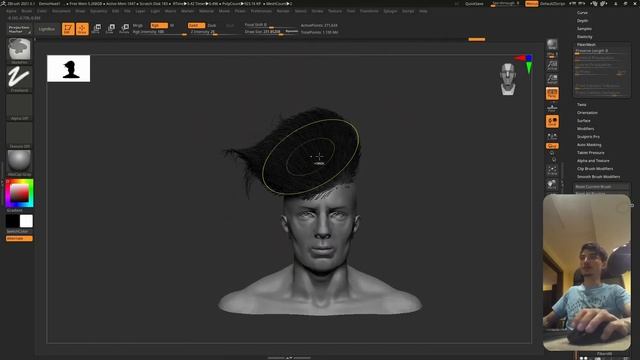Open the LightBox browser
The height and width of the screenshot is (360, 640).
point(47,29)
